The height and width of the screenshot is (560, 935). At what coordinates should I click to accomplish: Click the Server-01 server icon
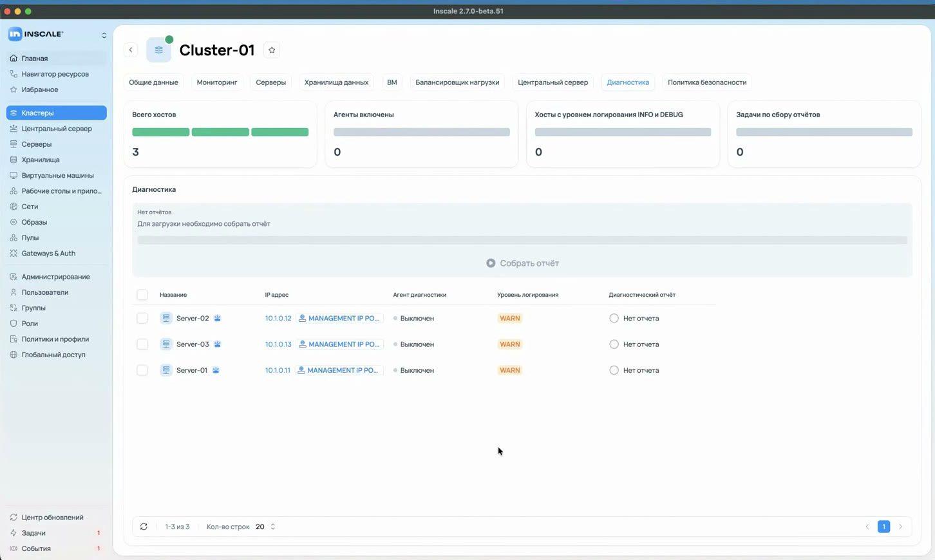click(x=166, y=370)
